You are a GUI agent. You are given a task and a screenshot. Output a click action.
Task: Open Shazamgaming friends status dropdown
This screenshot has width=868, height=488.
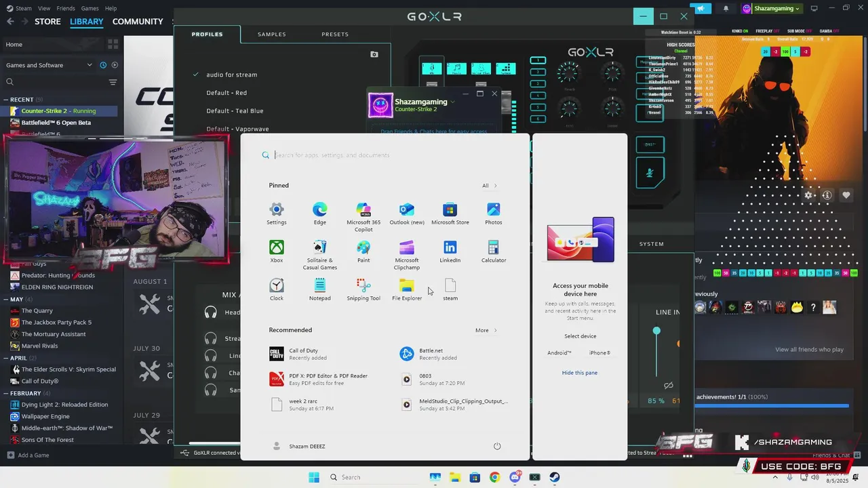tap(452, 102)
